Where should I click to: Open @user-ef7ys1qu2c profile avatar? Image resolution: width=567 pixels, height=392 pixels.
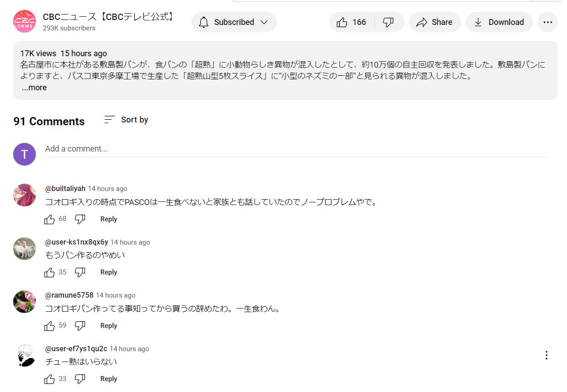[25, 355]
